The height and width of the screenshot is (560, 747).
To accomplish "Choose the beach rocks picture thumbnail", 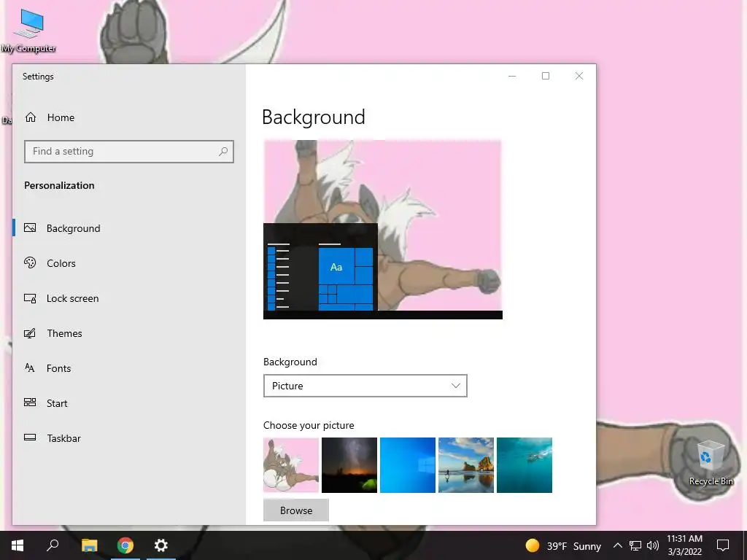I will (x=466, y=464).
